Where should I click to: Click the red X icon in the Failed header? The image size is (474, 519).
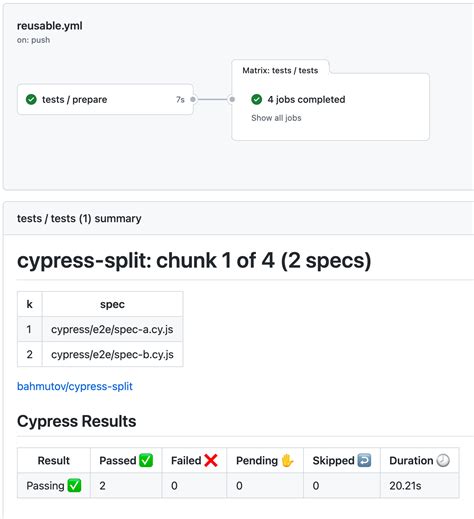coord(211,460)
